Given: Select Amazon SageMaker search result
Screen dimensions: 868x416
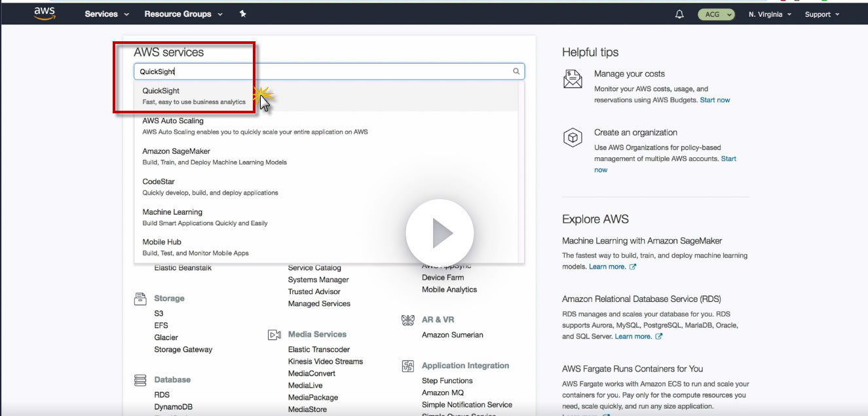Looking at the screenshot, I should [326, 157].
